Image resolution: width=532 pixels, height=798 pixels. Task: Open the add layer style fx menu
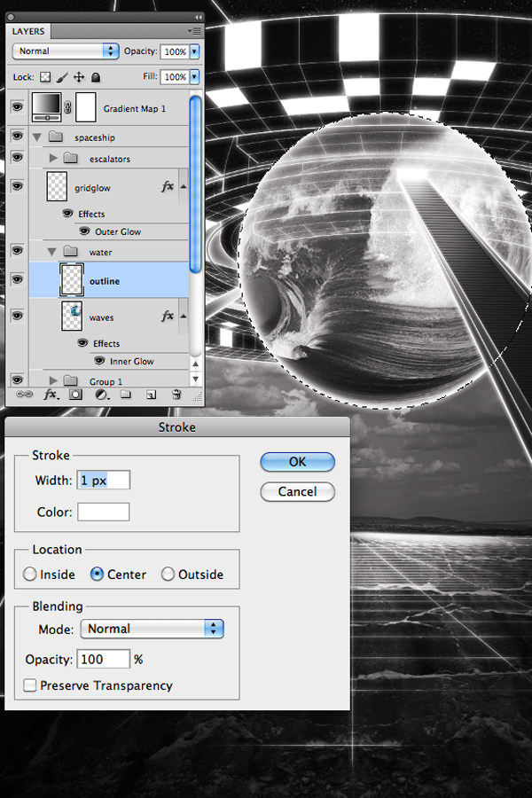51,395
